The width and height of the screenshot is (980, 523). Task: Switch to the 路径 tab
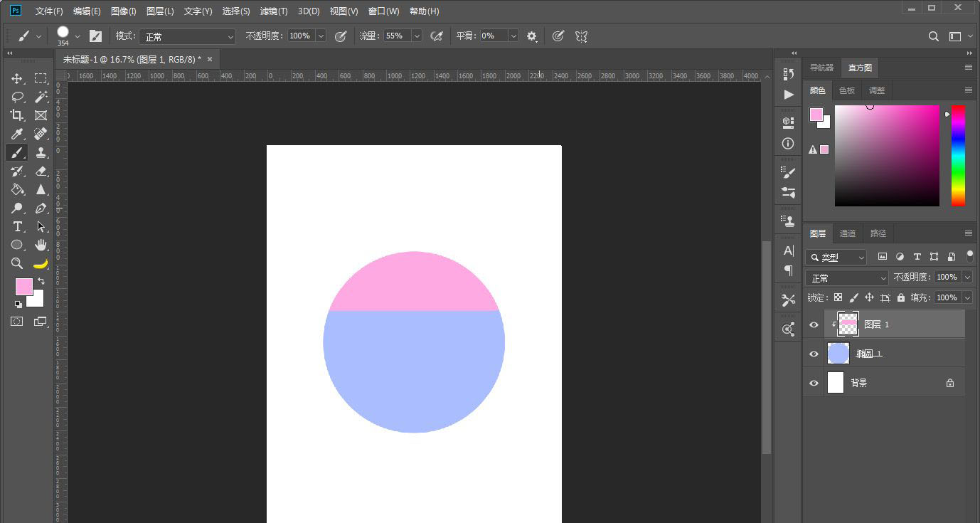tap(878, 233)
